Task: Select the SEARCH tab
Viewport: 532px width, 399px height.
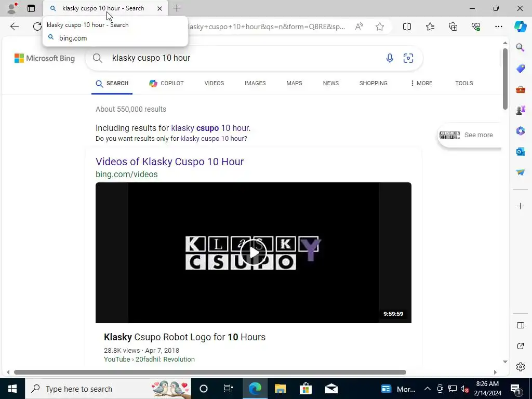Action: point(112,84)
